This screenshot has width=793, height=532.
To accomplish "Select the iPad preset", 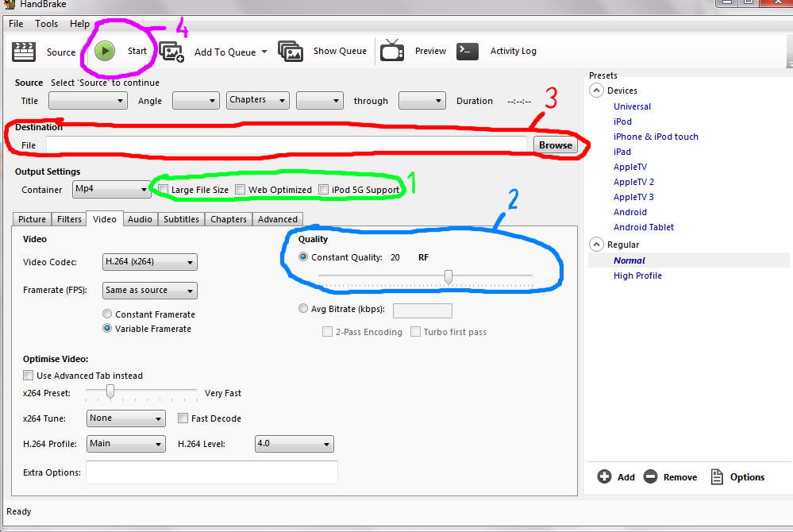I will point(622,152).
